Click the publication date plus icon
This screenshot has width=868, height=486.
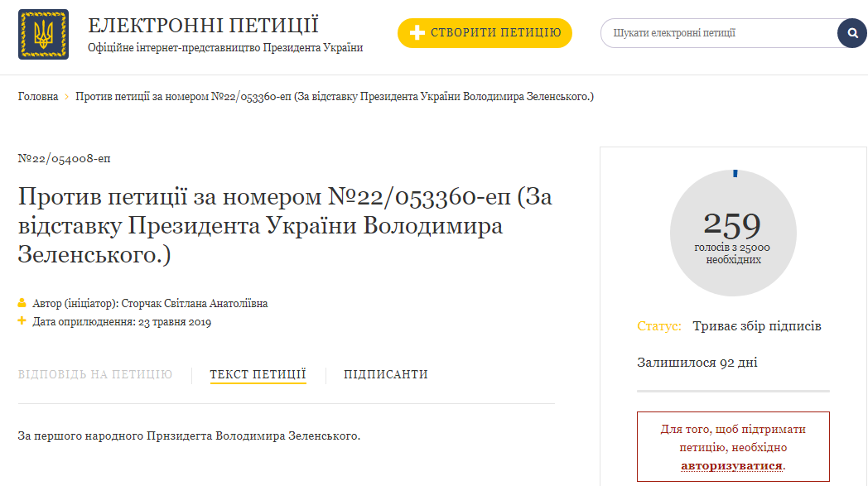coord(22,321)
